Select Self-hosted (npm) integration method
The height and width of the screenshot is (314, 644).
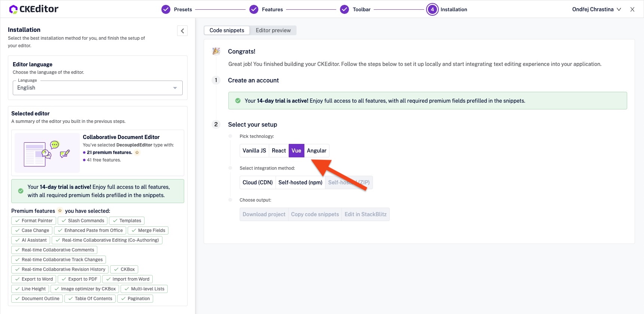point(300,182)
